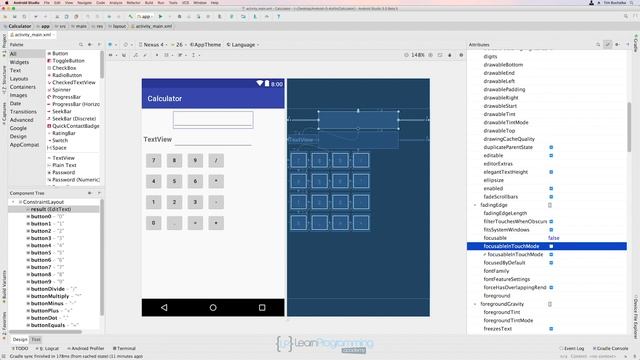Toggle the magnet autoconnect icon
This screenshot has height=360, width=640.
click(x=124, y=55)
